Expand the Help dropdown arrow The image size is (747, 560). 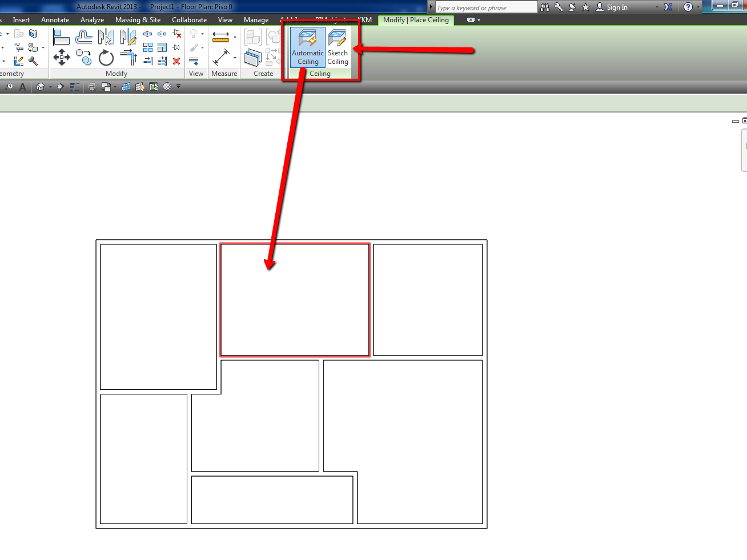coord(698,7)
